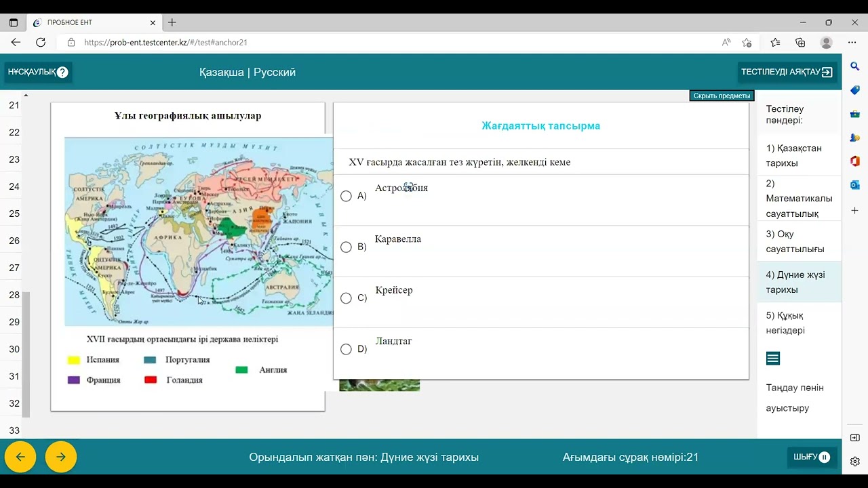
Task: Select answer C Крейсер
Action: (346, 298)
